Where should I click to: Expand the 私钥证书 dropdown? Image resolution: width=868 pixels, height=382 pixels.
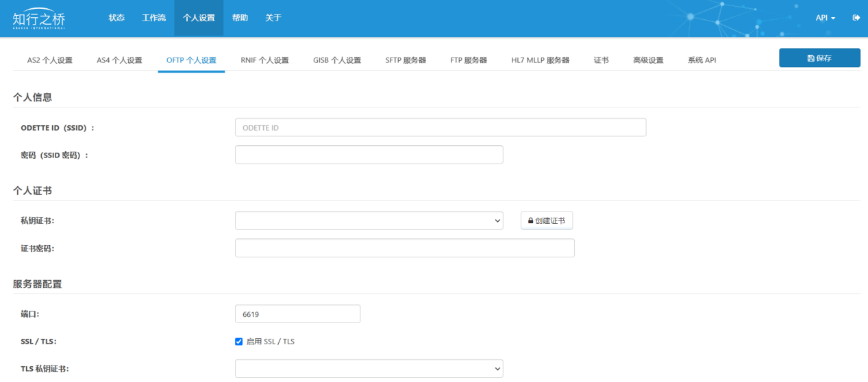pos(369,220)
